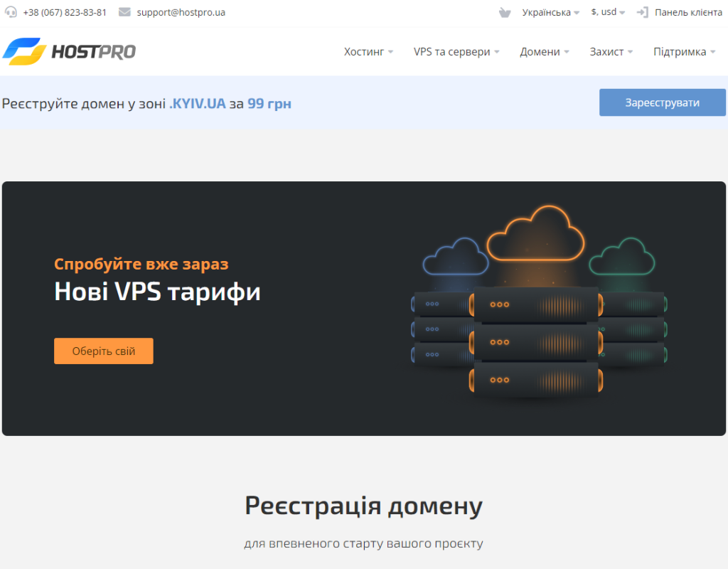Expand the VPS та сервери menu
The height and width of the screenshot is (569, 728).
pos(456,52)
